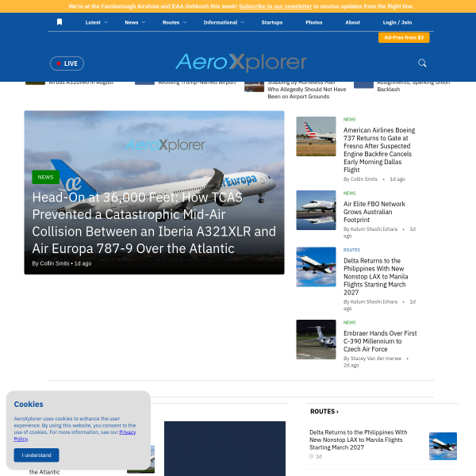Expand the News dropdown menu
The width and height of the screenshot is (476, 476).
[x=135, y=22]
